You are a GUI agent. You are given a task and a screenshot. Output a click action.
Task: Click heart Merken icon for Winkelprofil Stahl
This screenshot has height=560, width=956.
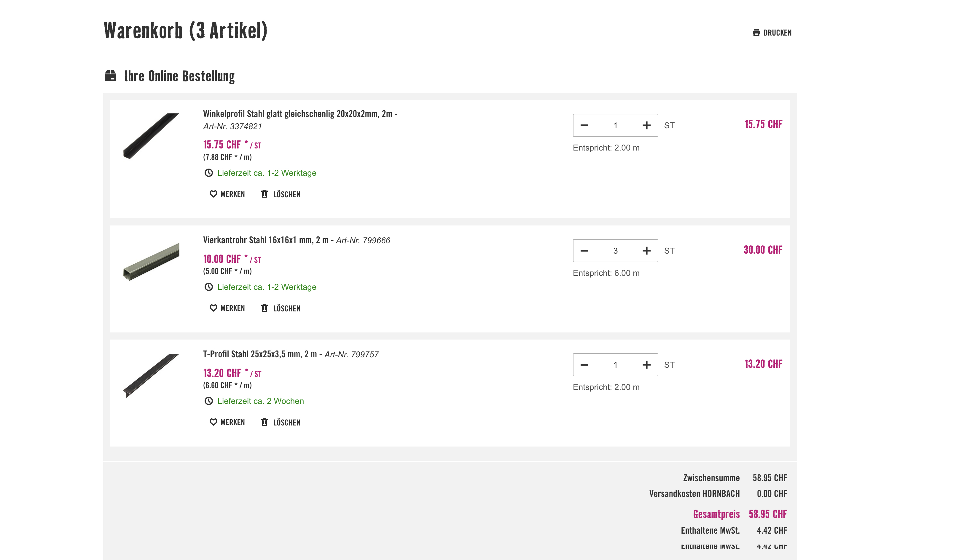(213, 194)
